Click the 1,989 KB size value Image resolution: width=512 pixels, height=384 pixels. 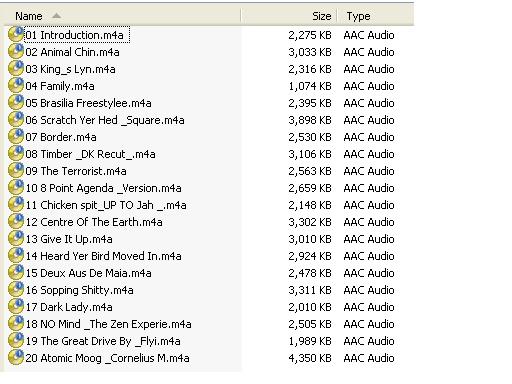pyautogui.click(x=310, y=341)
